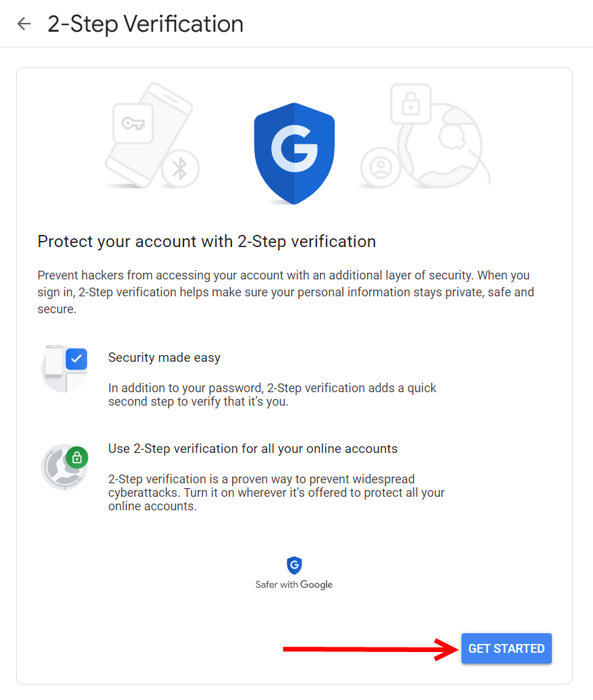Click the padlock square illustration
Screen dimensions: 593x700
[410, 104]
